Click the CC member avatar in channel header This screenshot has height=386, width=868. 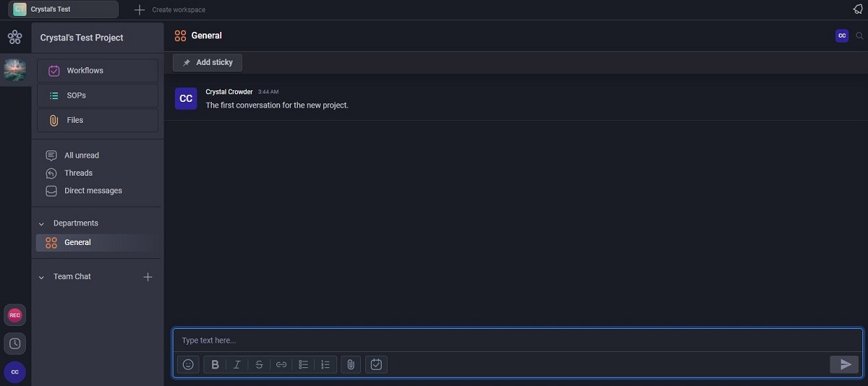pos(842,35)
